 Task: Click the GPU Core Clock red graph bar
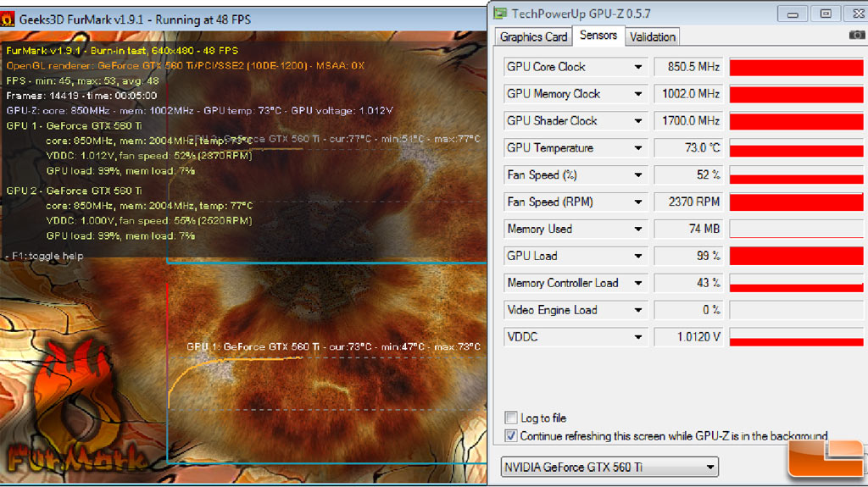pos(797,67)
